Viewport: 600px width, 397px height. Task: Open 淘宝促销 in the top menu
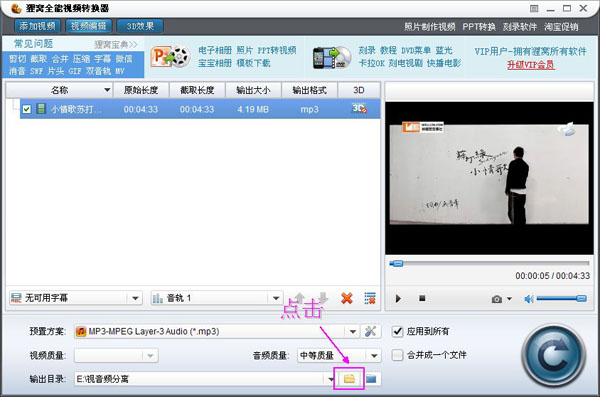coord(561,27)
